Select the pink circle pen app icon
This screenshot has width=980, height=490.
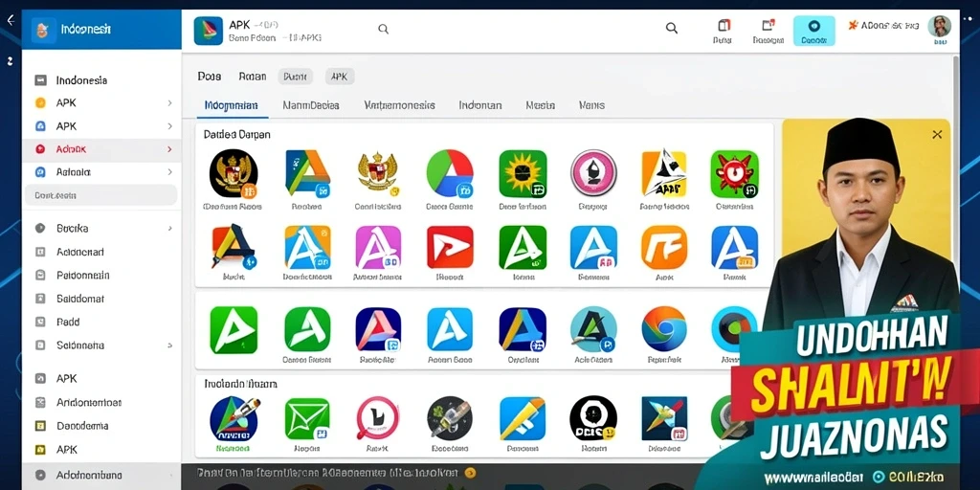(x=593, y=173)
